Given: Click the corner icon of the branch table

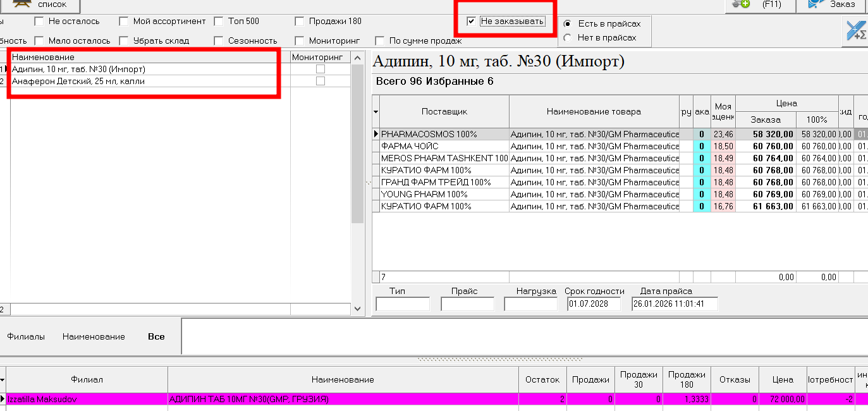Looking at the screenshot, I should [3, 379].
